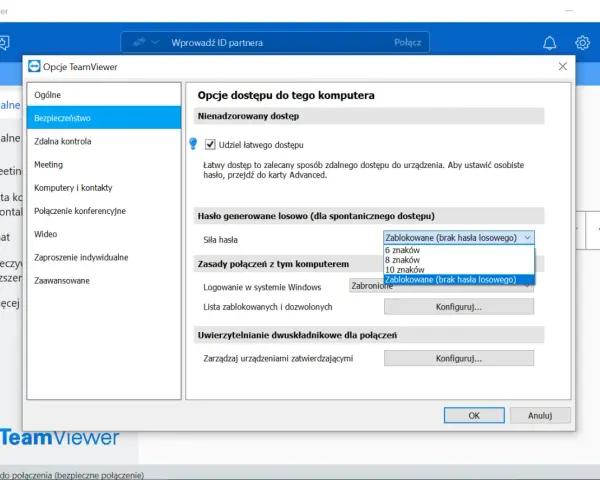Click Konfiguruj for Lista zablokowanych i dozwolonych
This screenshot has height=480, width=600.
(x=459, y=307)
